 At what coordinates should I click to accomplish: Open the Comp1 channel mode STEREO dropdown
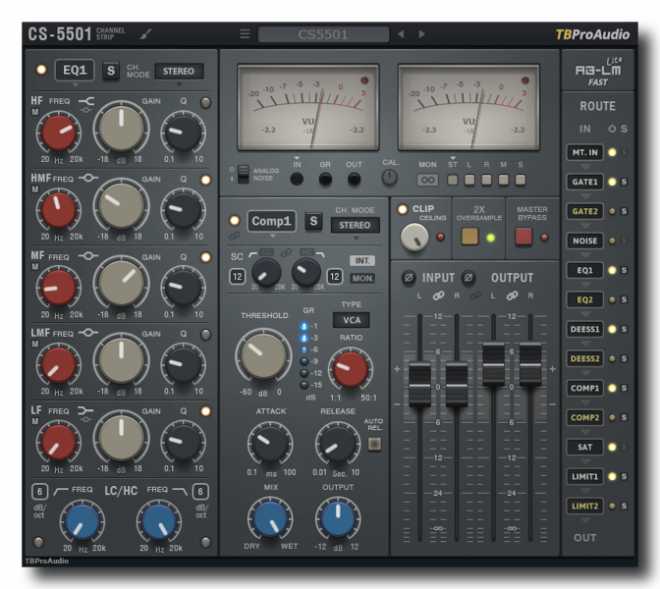354,225
